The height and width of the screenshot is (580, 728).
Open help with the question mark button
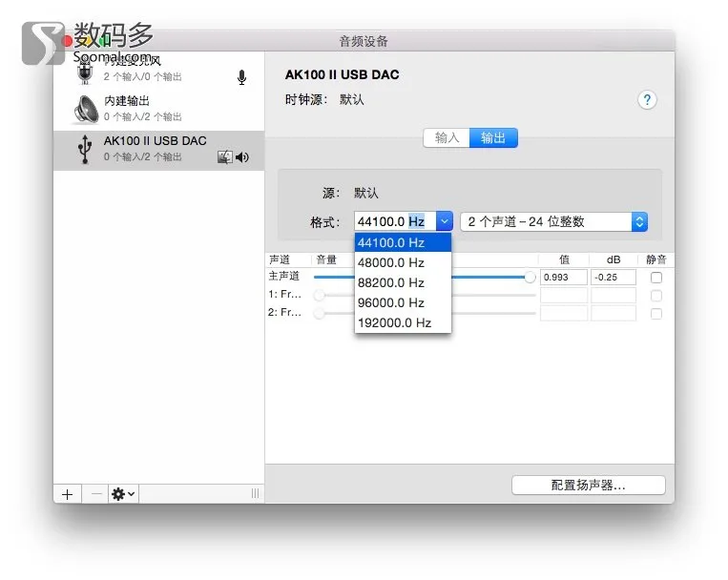647,99
